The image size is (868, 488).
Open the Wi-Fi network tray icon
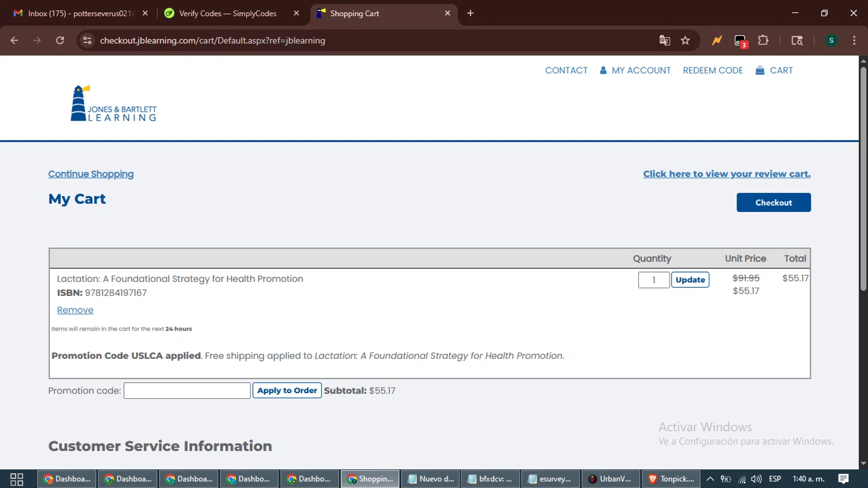pyautogui.click(x=742, y=479)
